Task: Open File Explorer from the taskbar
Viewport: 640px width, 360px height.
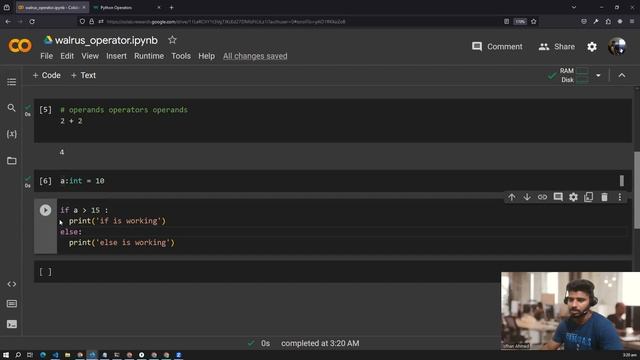Action: point(68,355)
